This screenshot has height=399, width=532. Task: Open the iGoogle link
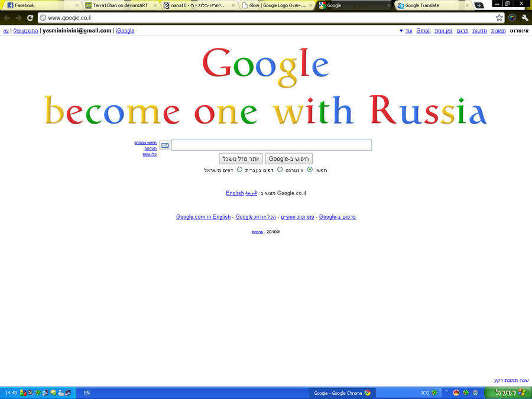pyautogui.click(x=125, y=31)
